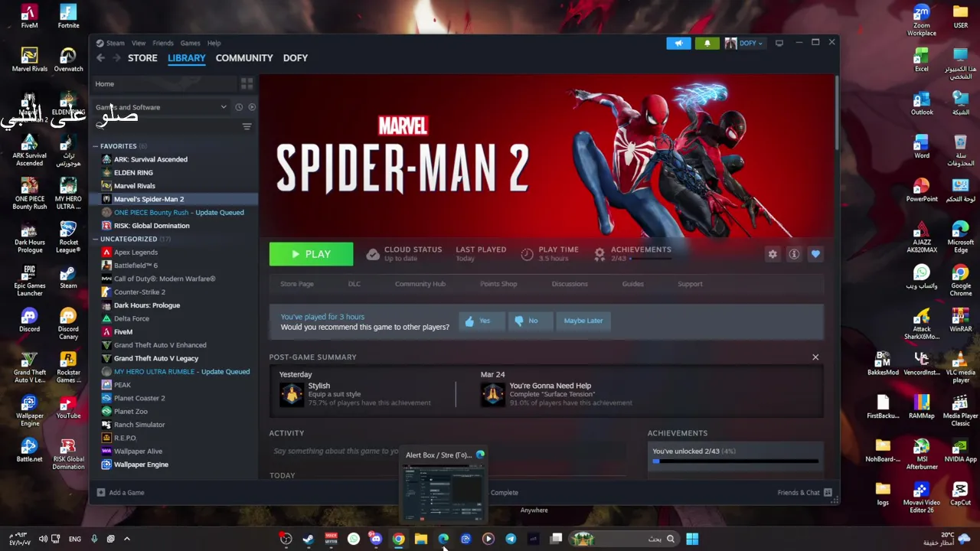This screenshot has height=551, width=980.
Task: Open Discord from the Windows taskbar
Action: click(x=376, y=539)
